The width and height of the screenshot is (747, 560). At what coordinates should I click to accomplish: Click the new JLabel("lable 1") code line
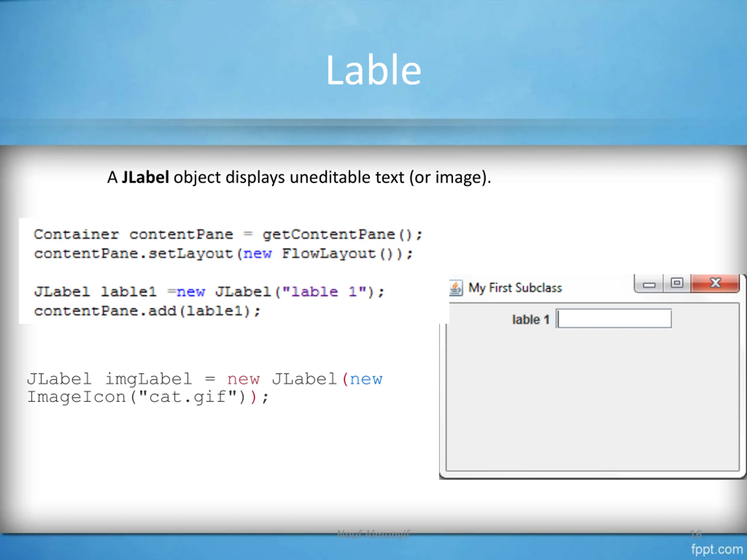(209, 292)
